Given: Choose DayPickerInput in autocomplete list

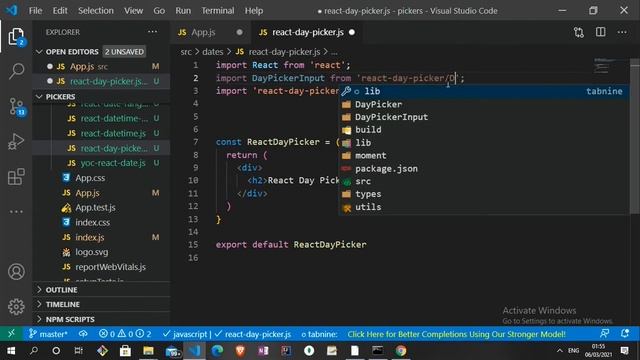Looking at the screenshot, I should (484, 117).
